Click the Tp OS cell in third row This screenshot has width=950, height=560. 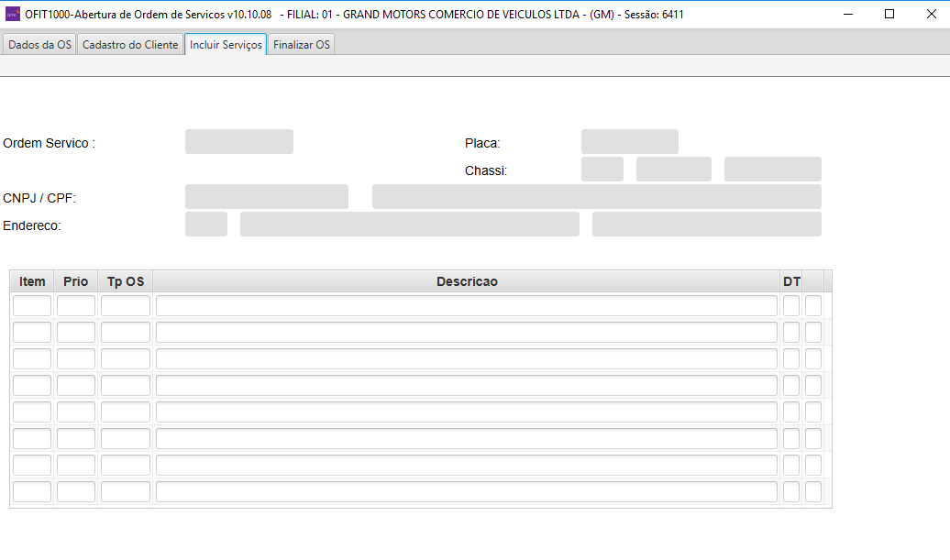[126, 359]
